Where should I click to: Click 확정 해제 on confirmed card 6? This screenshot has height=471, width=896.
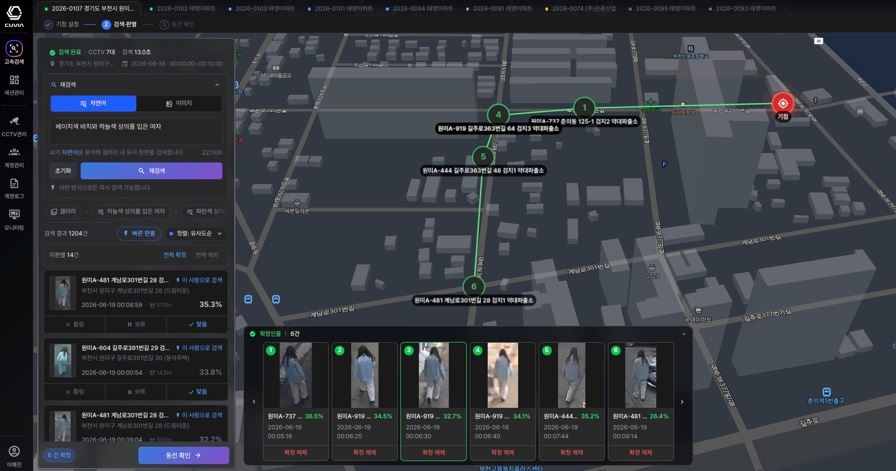[x=640, y=452]
